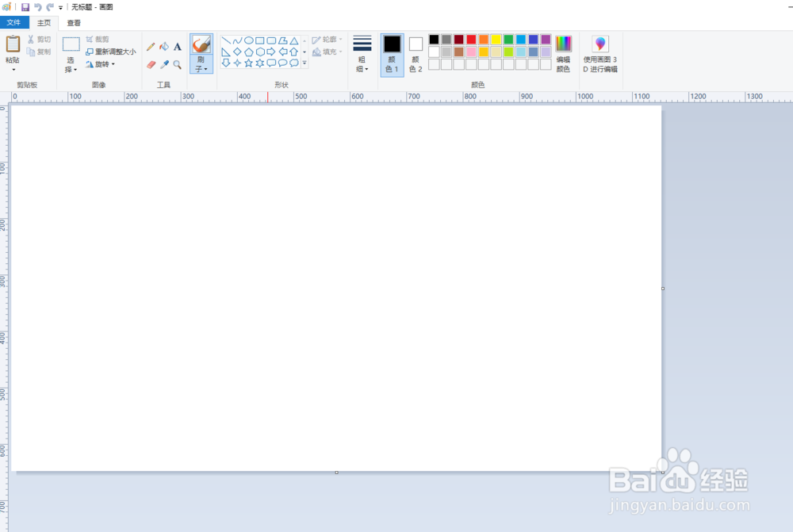
Task: Pick the Right arrow shape
Action: coord(271,52)
